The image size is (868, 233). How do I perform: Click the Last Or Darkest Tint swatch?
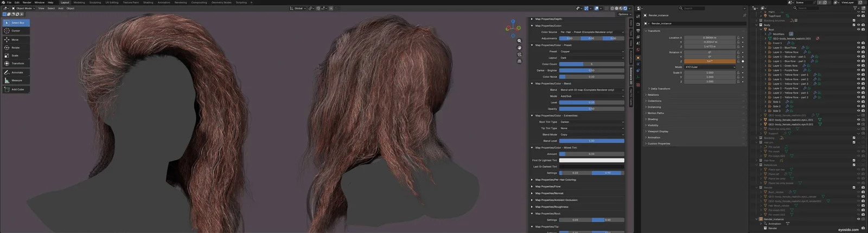pyautogui.click(x=592, y=166)
